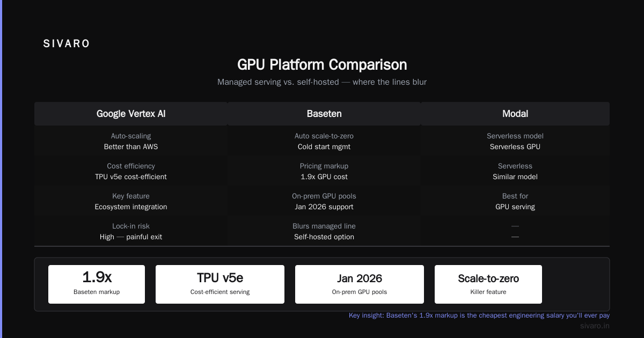The width and height of the screenshot is (644, 338).
Task: Click the GPU Platform Comparison title
Action: click(322, 65)
